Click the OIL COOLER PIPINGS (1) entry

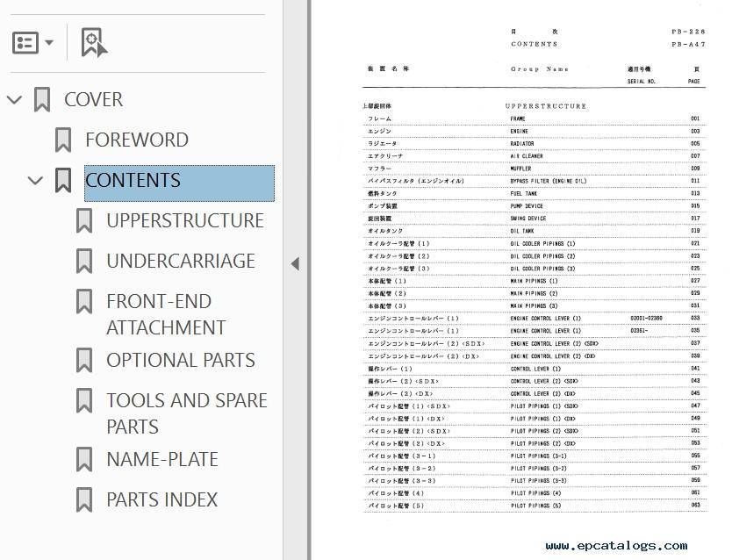(x=542, y=244)
